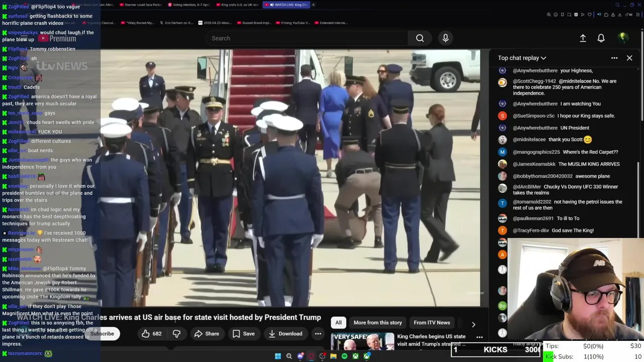Click chat avatar of @SueSimpson-z5c
644x362 pixels.
(x=502, y=116)
